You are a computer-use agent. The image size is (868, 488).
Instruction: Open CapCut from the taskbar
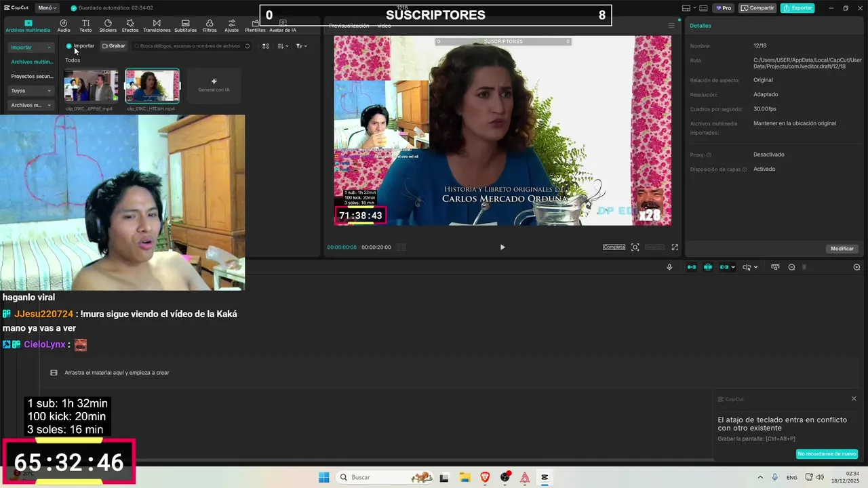pyautogui.click(x=545, y=477)
